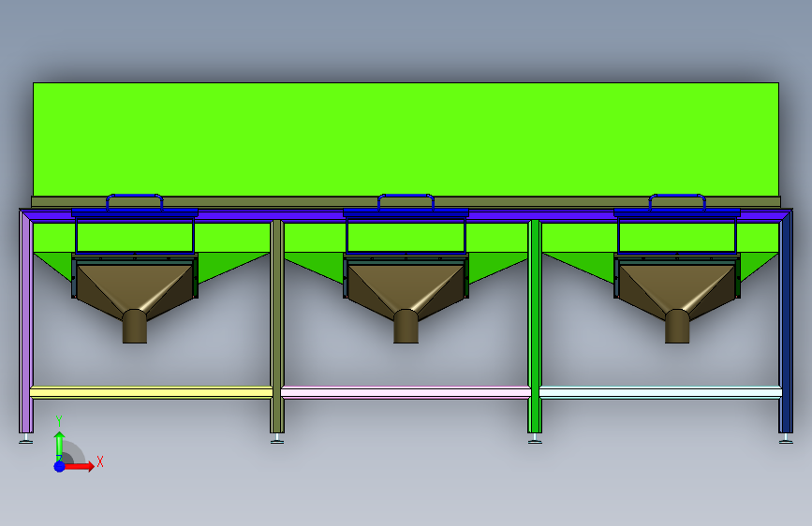Select the olive-colored vertical frame leg

[277, 326]
